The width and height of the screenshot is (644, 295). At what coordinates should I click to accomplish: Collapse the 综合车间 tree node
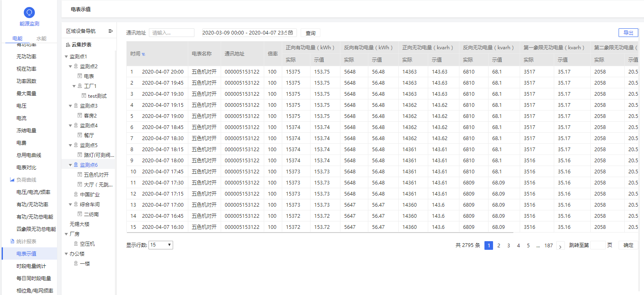click(71, 204)
